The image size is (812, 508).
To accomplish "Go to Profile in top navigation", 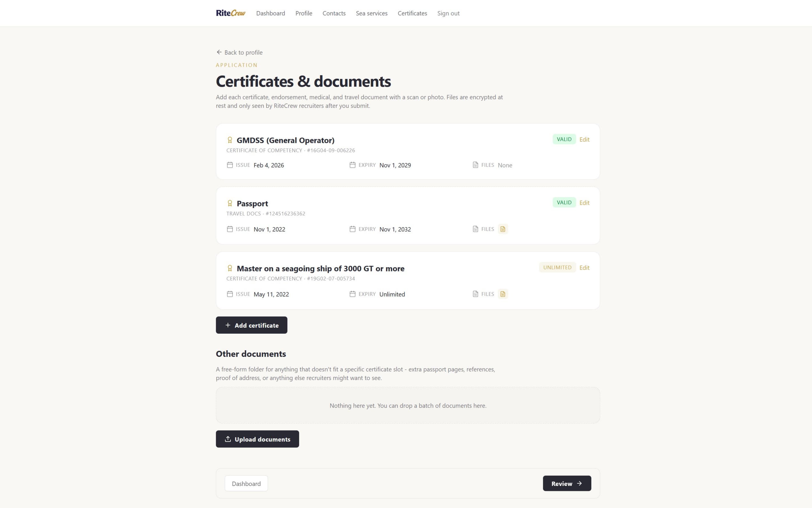I will tap(304, 13).
